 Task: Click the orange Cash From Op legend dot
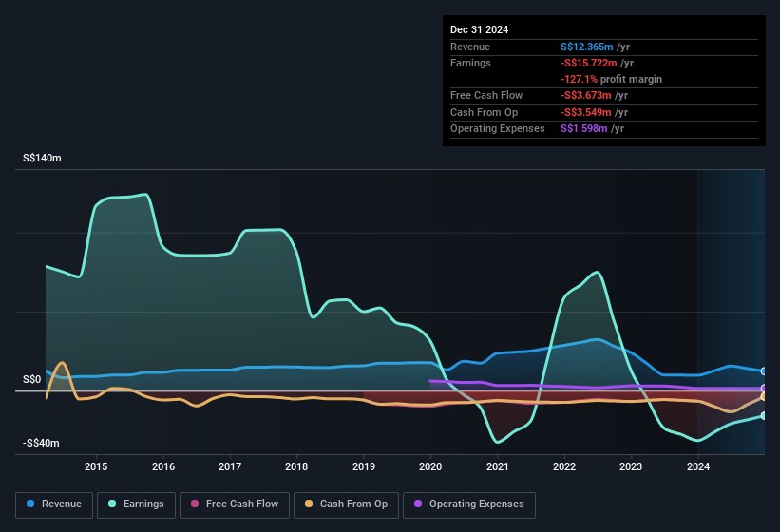click(x=310, y=504)
